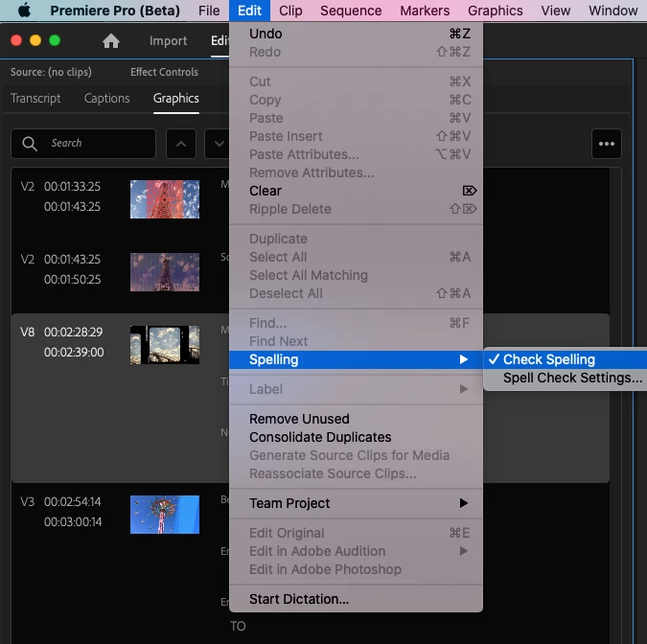Viewport: 647px width, 644px height.
Task: Click the search magnifier icon
Action: pyautogui.click(x=30, y=144)
